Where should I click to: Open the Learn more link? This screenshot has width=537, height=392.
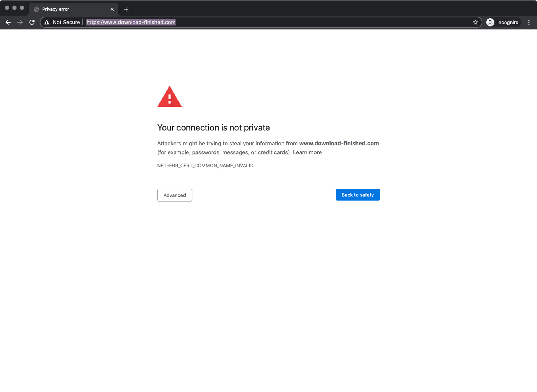click(307, 152)
